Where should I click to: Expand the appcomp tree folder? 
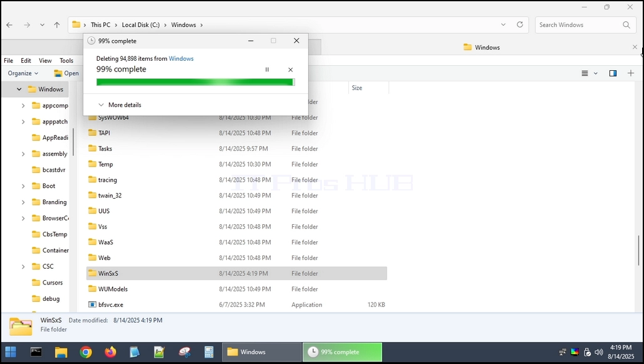(23, 106)
